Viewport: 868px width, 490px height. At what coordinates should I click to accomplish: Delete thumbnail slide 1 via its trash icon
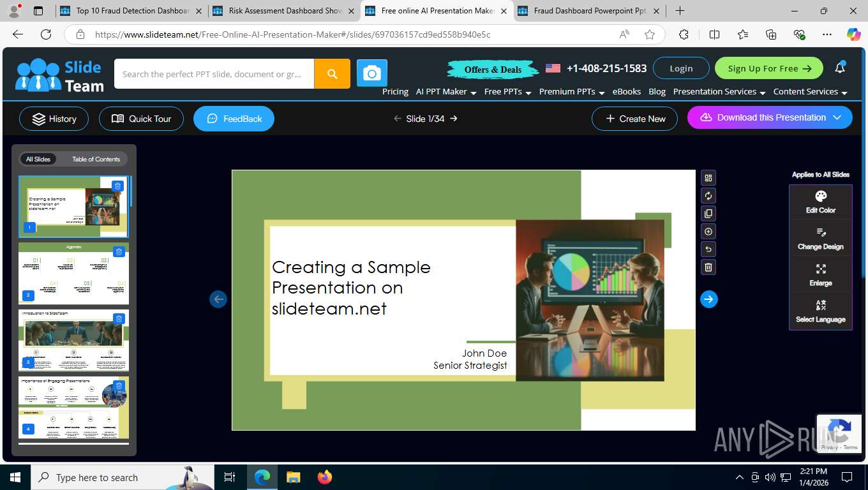coord(117,186)
